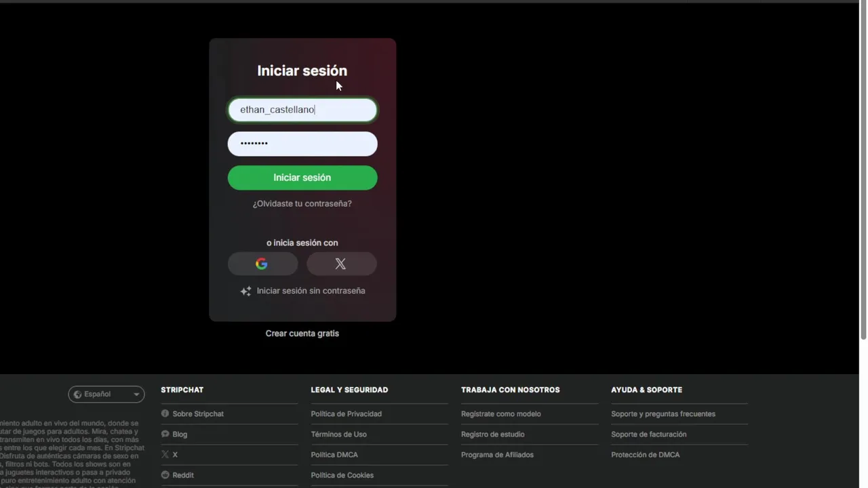
Task: Sign in with the Google icon button
Action: 262,264
